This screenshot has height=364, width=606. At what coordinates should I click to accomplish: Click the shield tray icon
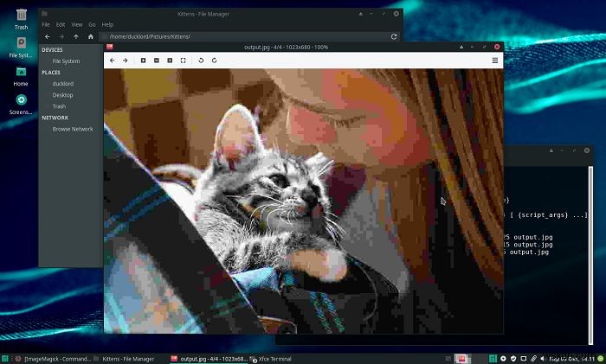pos(513,359)
